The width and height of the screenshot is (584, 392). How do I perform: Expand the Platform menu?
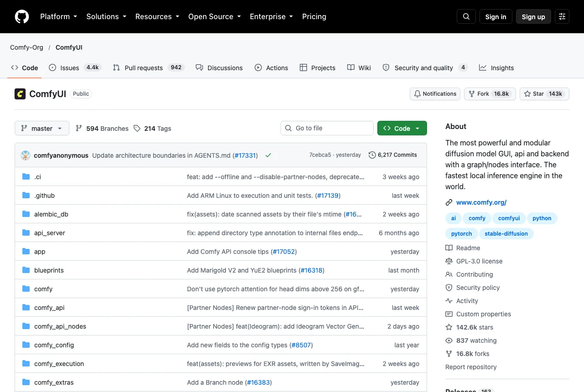[58, 16]
